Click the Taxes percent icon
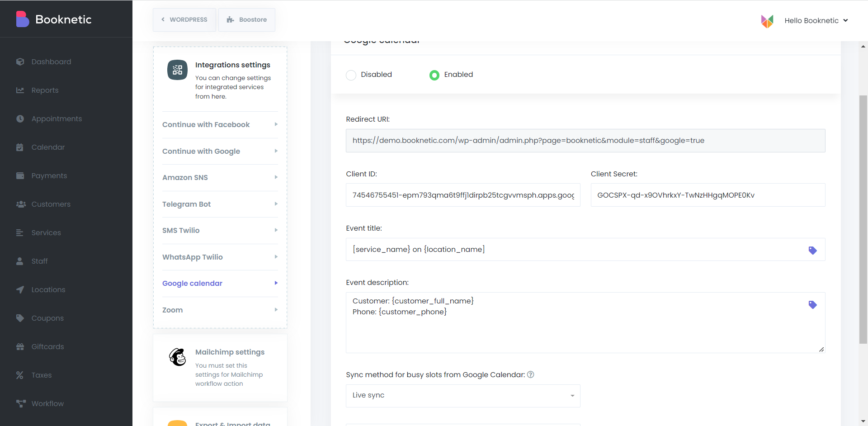Image resolution: width=868 pixels, height=426 pixels. point(20,375)
